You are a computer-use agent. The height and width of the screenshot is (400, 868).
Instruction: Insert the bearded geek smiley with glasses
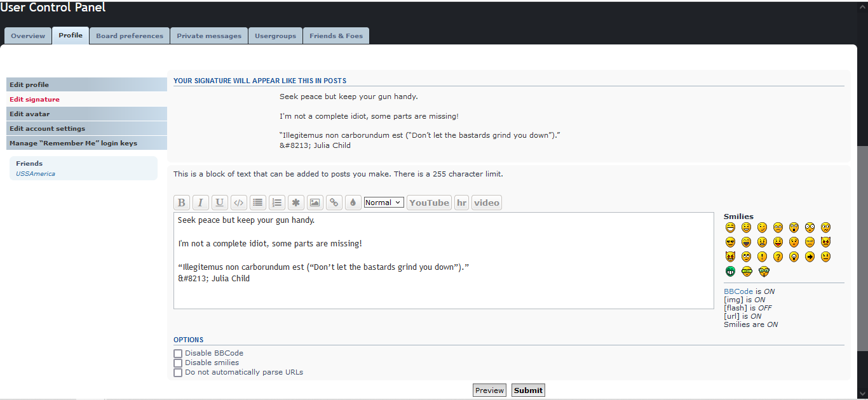764,271
